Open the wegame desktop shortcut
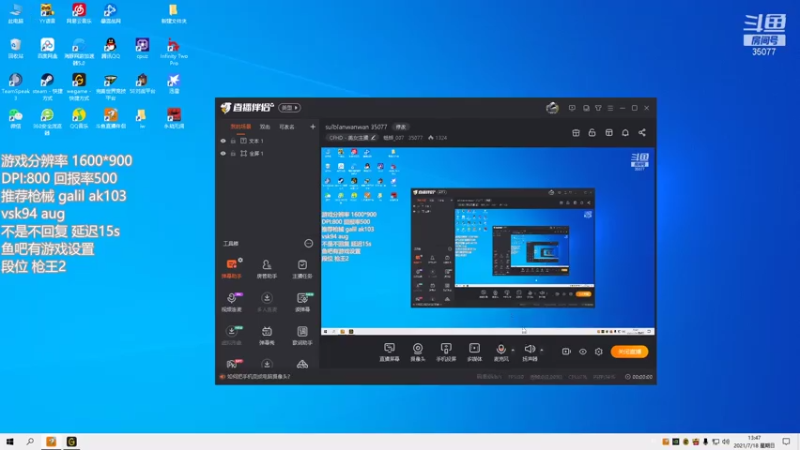The image size is (800, 450). pos(79,87)
